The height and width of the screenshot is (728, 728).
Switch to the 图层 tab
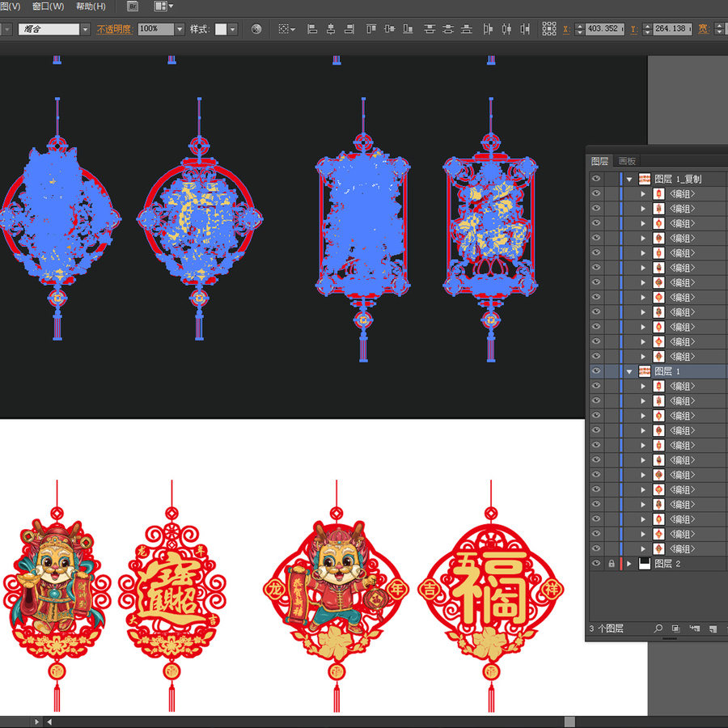click(x=599, y=161)
